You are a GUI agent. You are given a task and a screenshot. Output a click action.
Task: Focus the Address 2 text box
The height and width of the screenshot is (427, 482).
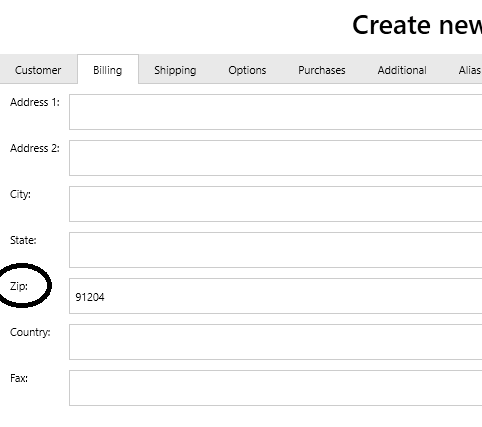tap(276, 158)
